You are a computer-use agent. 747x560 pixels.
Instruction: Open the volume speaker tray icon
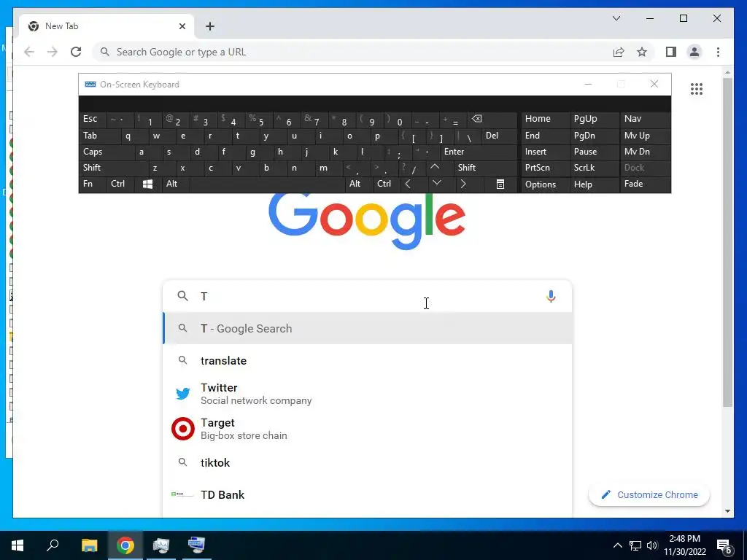tap(651, 545)
